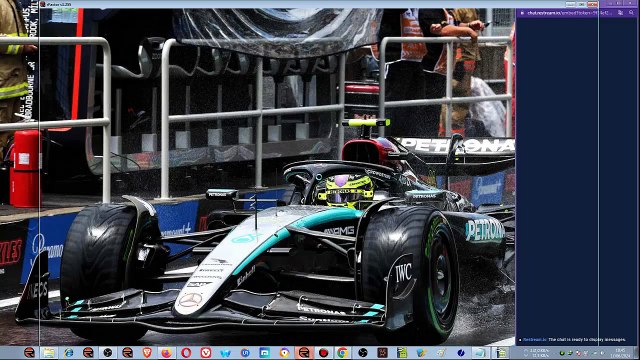The image size is (640, 360).
Task: Click the UR browser taskbar icon
Action: (x=245, y=353)
